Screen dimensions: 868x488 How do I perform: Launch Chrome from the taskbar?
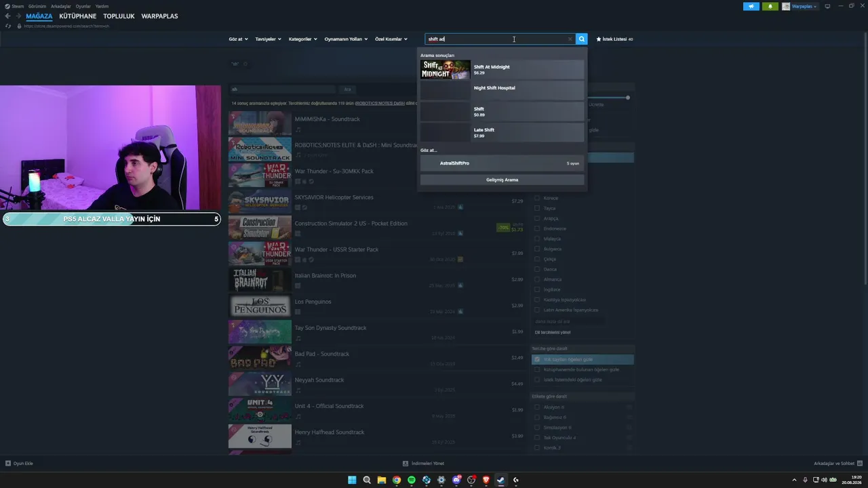[x=397, y=480]
